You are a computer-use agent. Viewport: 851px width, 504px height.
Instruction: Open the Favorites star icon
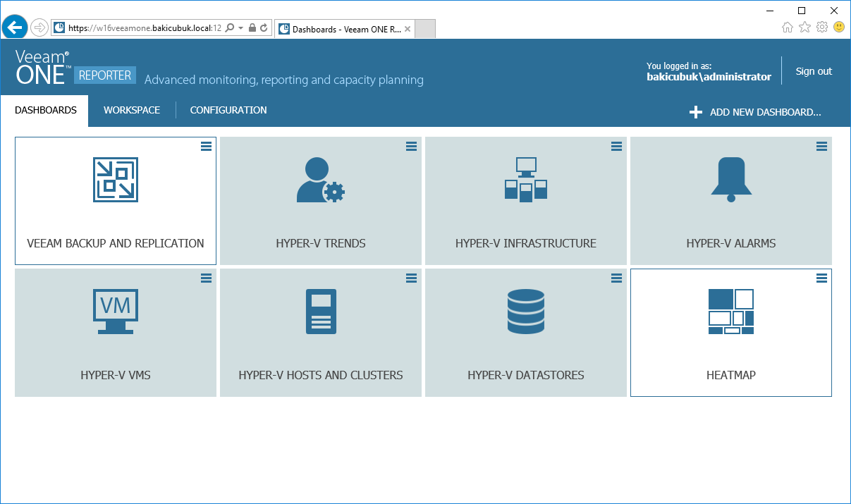(x=804, y=27)
